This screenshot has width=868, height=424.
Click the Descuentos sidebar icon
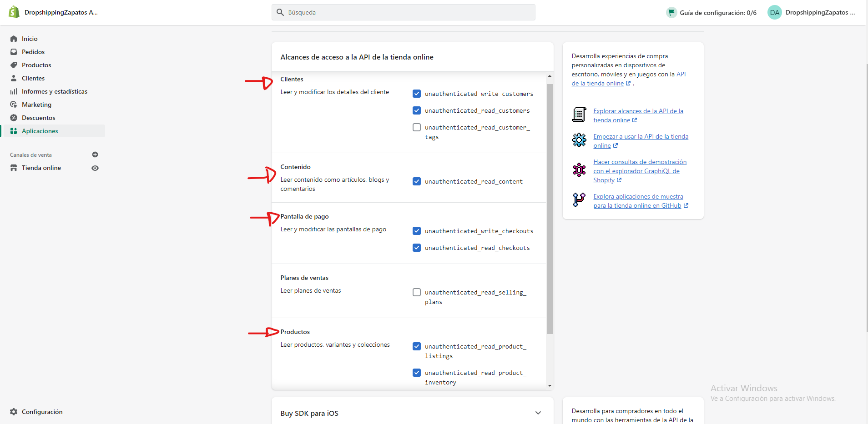(14, 118)
